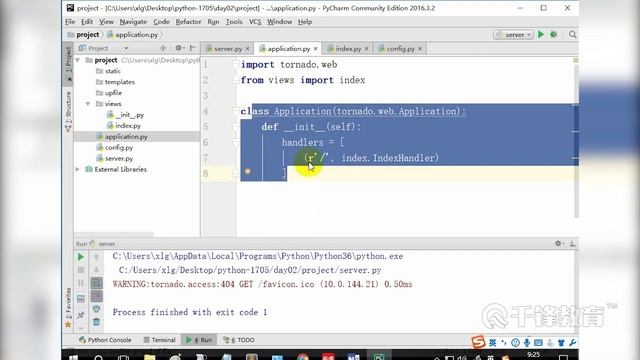
Task: Toggle the Structure side tool window
Action: point(69,111)
